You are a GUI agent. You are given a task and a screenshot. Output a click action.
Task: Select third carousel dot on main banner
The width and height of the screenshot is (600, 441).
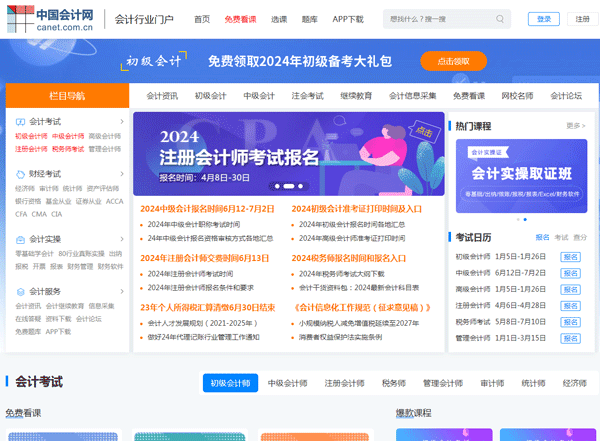pos(301,186)
